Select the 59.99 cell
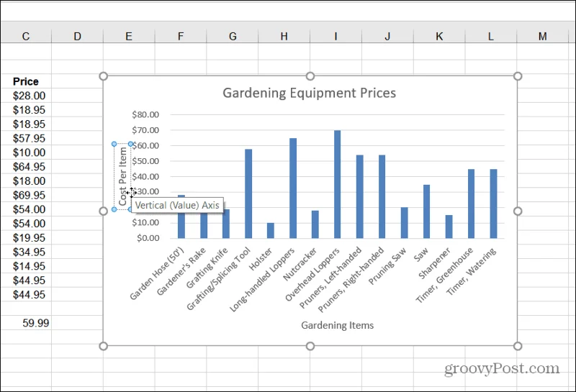The width and height of the screenshot is (576, 392). click(x=26, y=323)
